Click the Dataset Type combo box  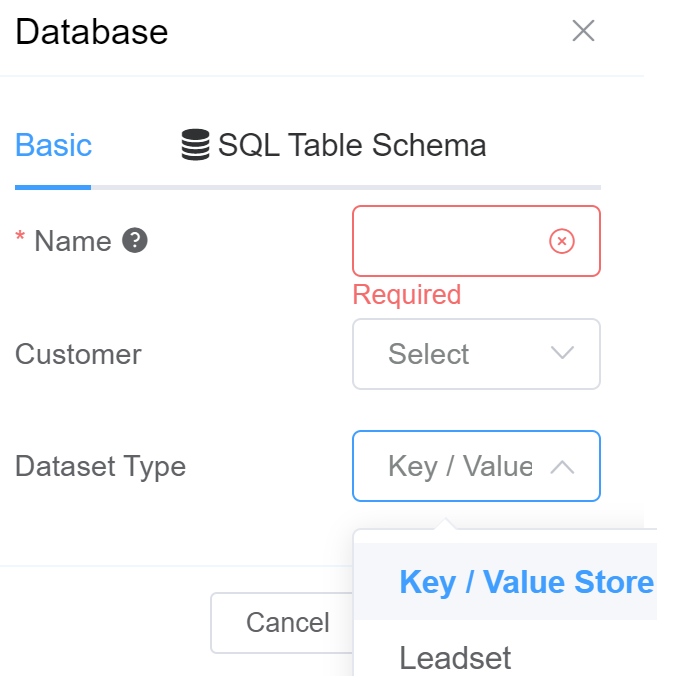point(460,466)
